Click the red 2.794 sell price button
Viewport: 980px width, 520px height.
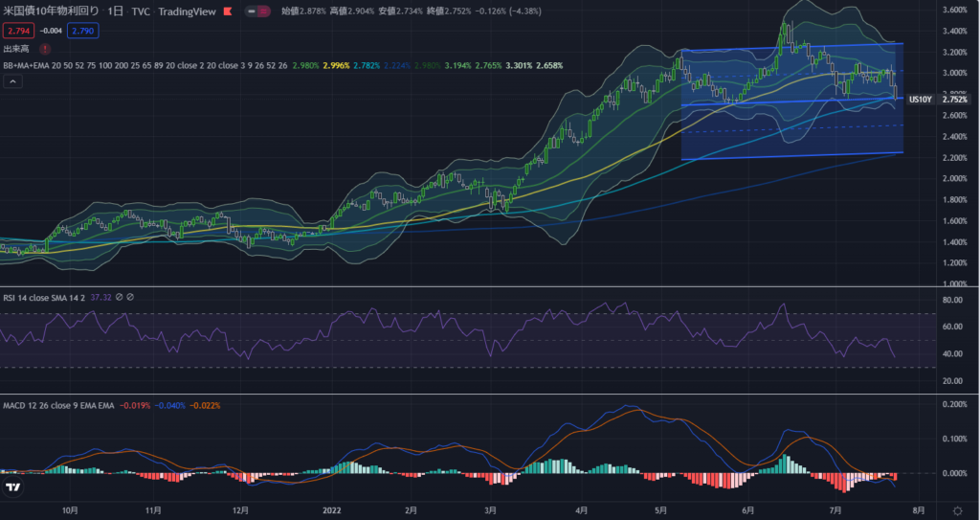[x=18, y=31]
